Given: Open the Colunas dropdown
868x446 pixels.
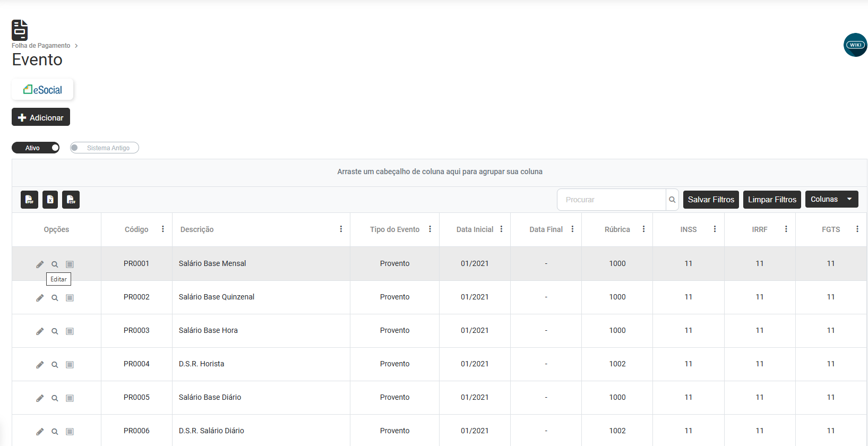Looking at the screenshot, I should (831, 199).
